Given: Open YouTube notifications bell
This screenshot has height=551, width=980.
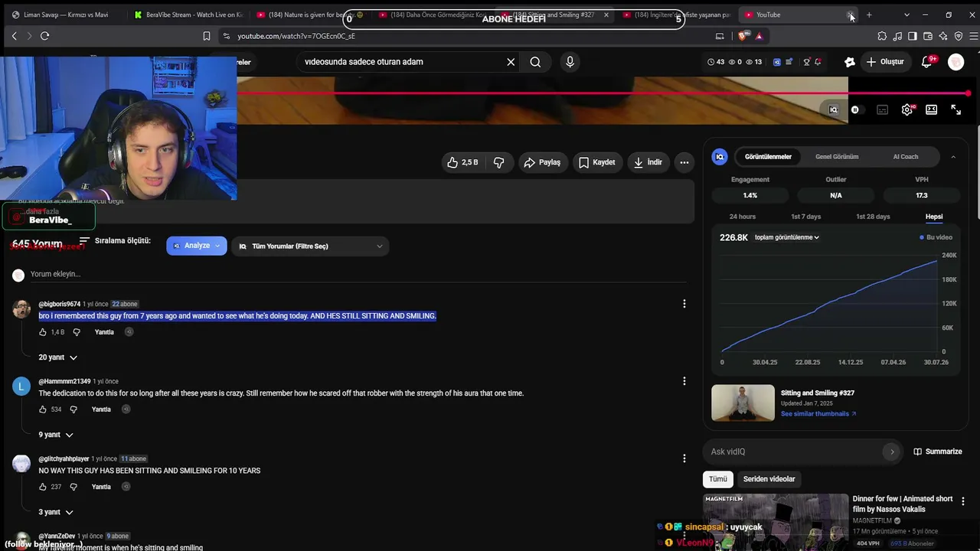Looking at the screenshot, I should pos(926,62).
